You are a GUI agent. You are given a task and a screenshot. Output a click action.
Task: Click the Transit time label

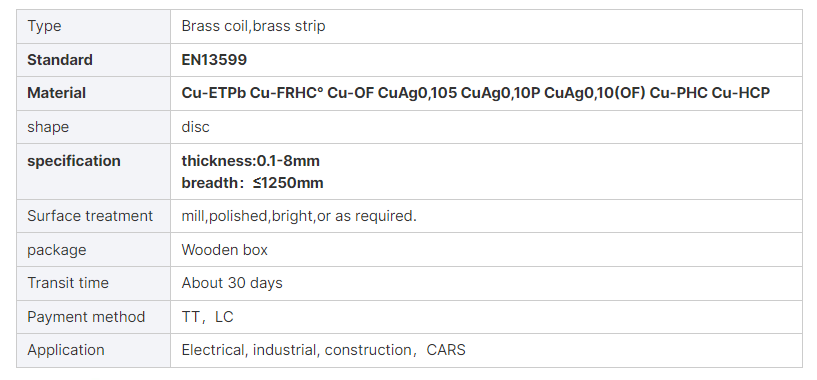click(68, 283)
